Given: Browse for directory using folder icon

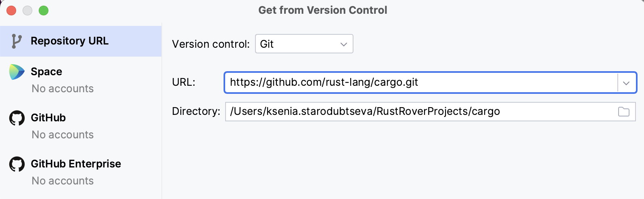Looking at the screenshot, I should pos(623,112).
